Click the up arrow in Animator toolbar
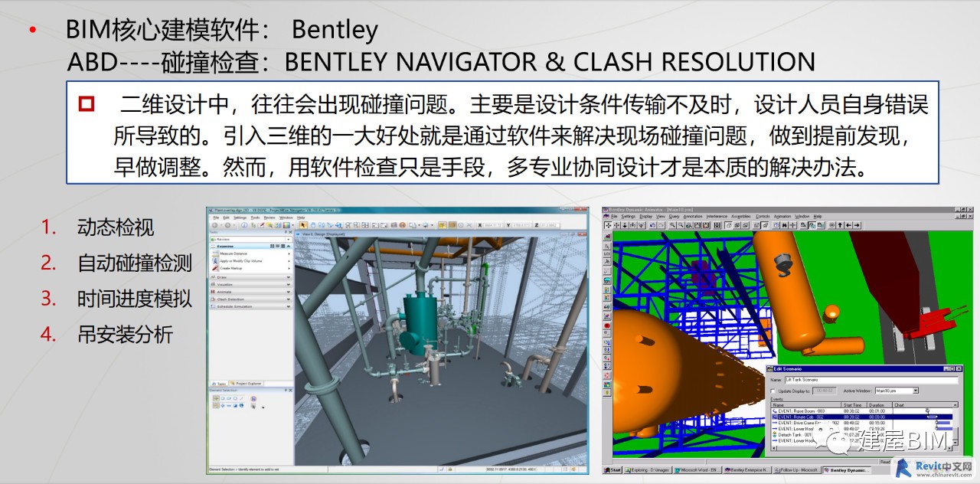The image size is (980, 484). click(840, 225)
